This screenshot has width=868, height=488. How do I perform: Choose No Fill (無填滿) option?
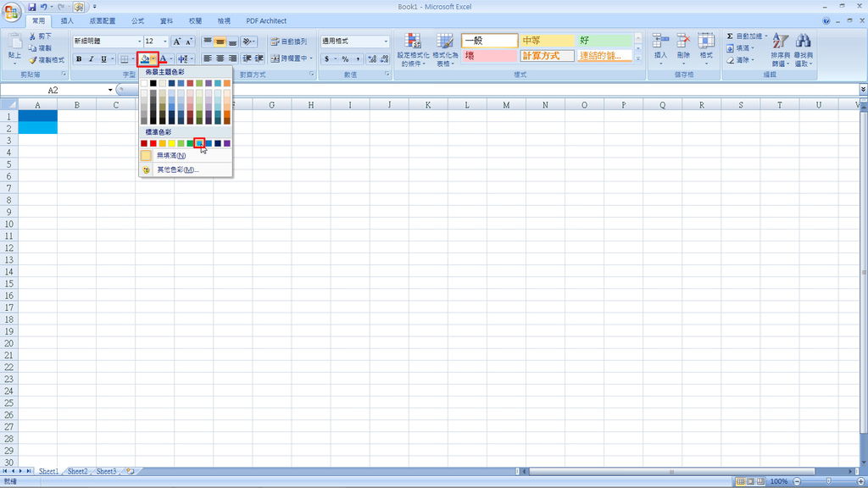tap(186, 156)
